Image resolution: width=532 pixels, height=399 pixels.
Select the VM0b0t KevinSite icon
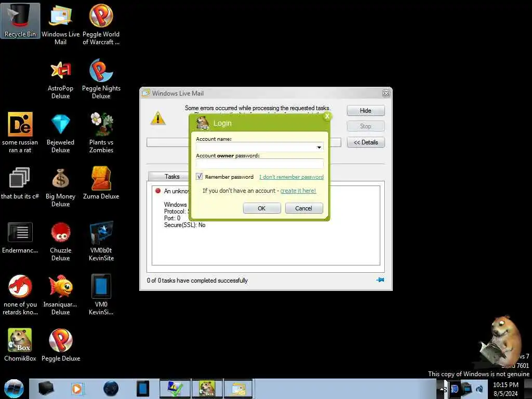click(x=101, y=241)
